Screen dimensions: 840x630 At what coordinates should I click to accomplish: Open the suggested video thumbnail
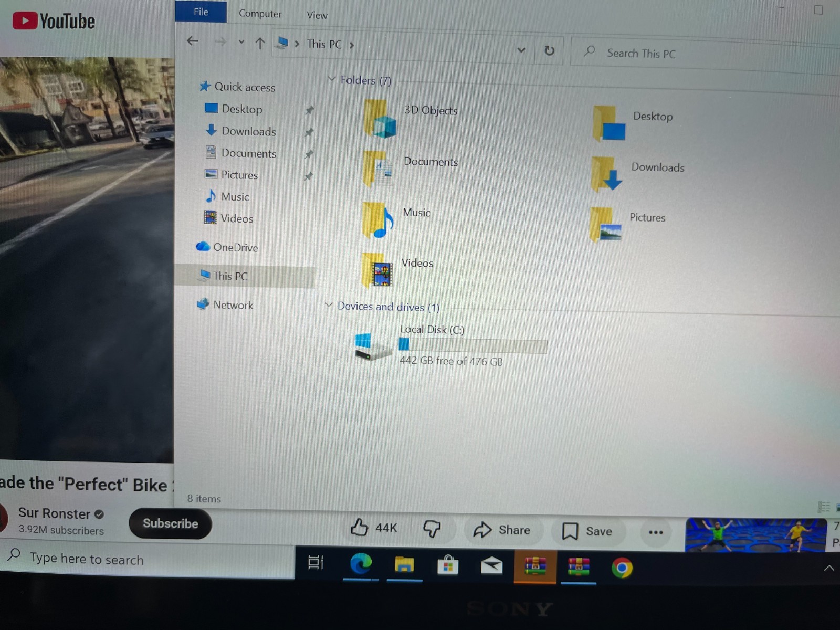[x=756, y=534]
